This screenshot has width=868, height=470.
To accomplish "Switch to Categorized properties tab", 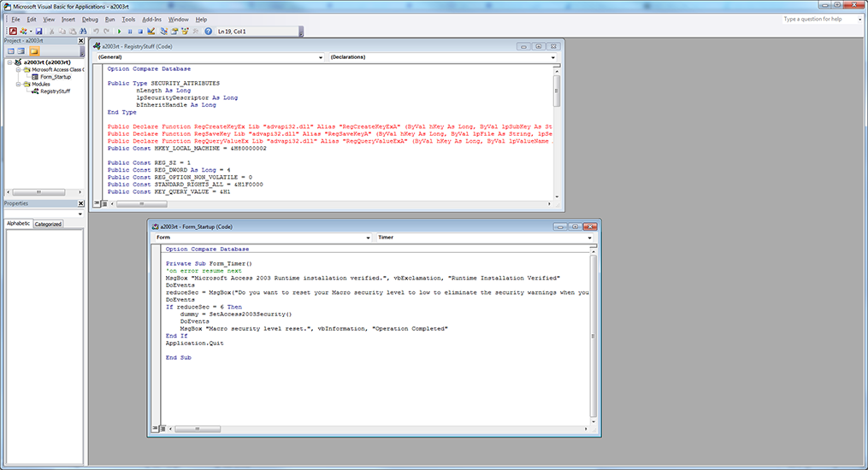I will 48,224.
